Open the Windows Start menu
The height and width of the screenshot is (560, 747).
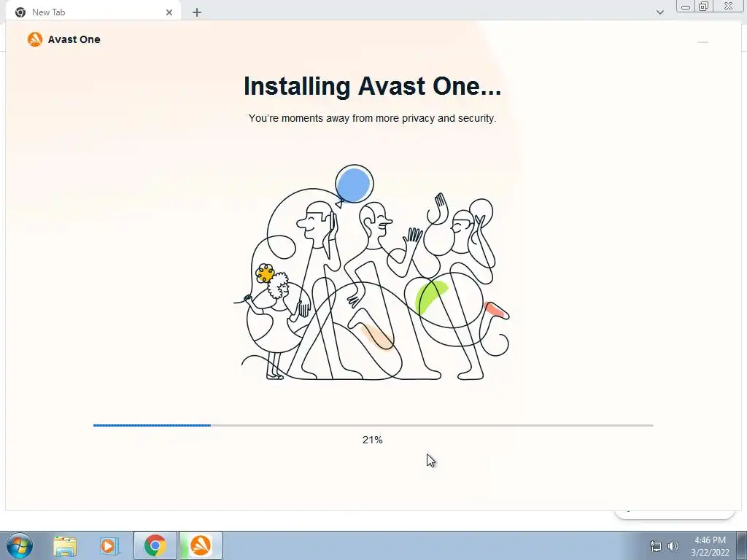[x=20, y=545]
